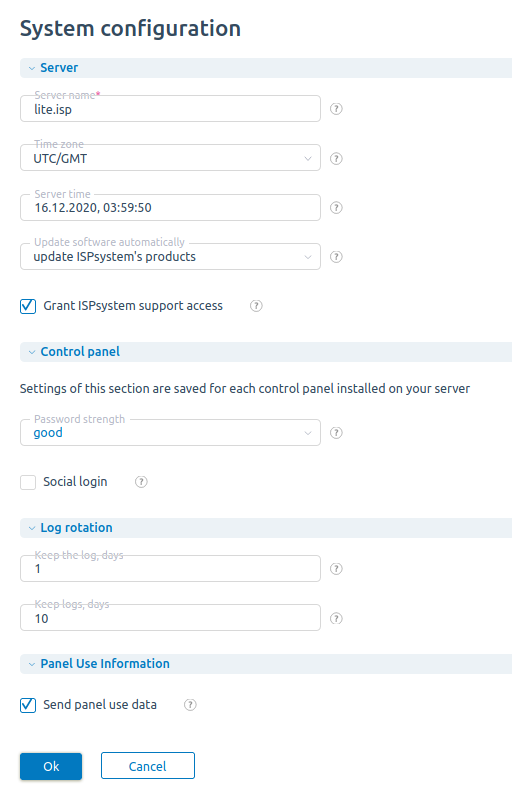Open Social login help icon
Viewport: 512px width, 797px height.
click(x=141, y=482)
